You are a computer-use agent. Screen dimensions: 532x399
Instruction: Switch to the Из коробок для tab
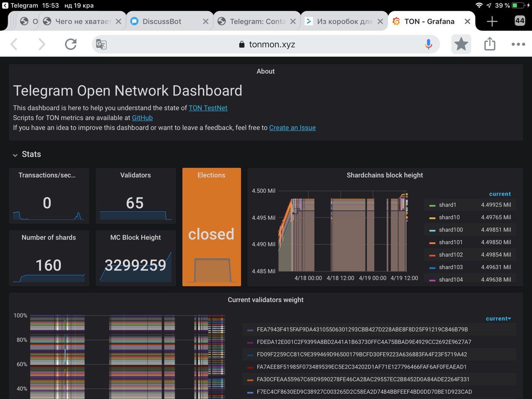click(345, 21)
